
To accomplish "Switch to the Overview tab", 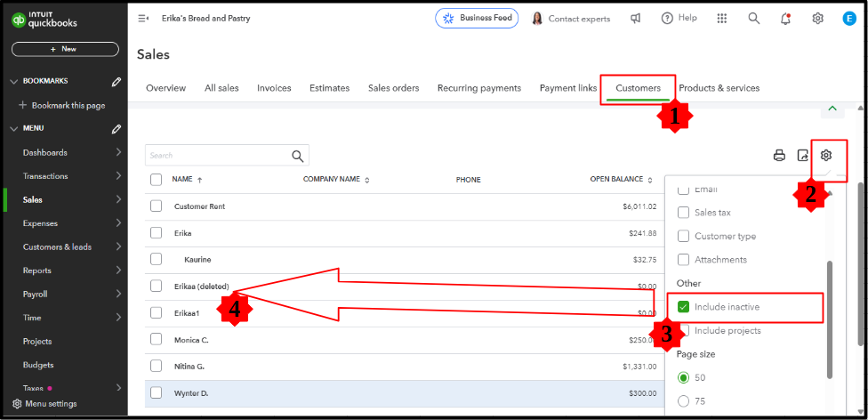I will coord(165,88).
